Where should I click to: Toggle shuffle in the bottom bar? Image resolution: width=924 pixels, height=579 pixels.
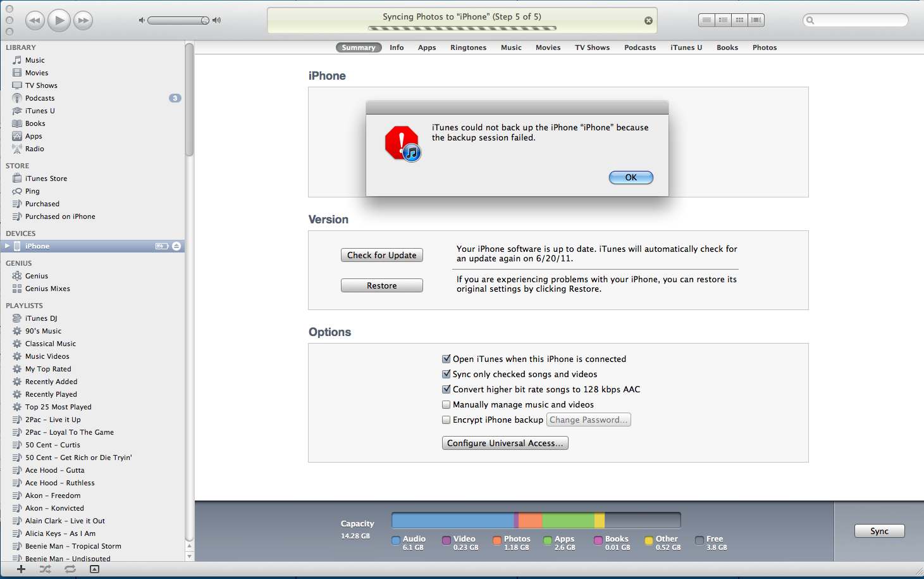click(x=45, y=569)
